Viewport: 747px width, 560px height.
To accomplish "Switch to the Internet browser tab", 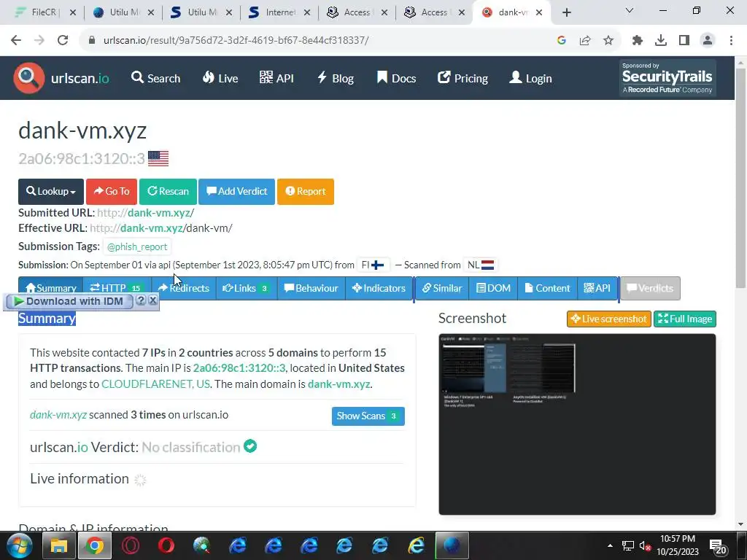I will pyautogui.click(x=282, y=12).
